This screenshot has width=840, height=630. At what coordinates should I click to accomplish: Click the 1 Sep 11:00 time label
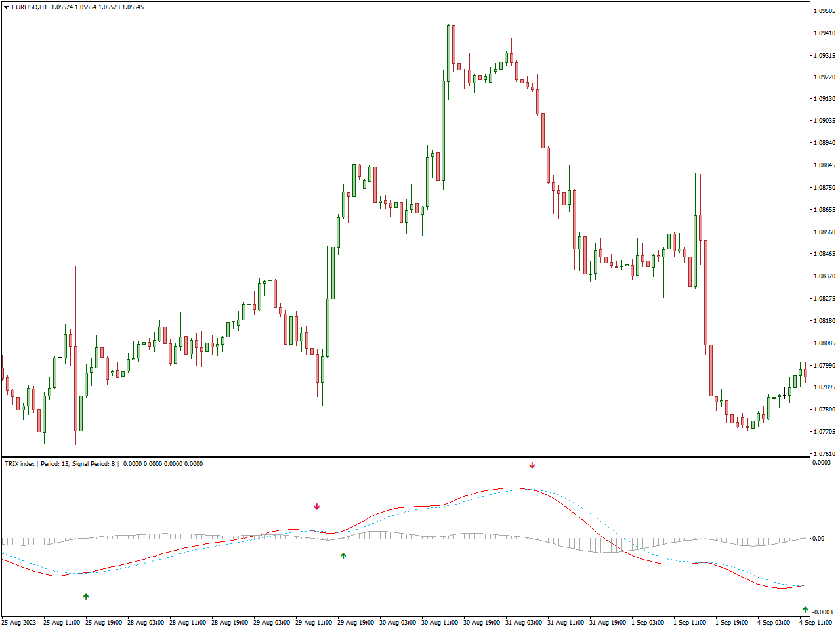click(x=690, y=623)
